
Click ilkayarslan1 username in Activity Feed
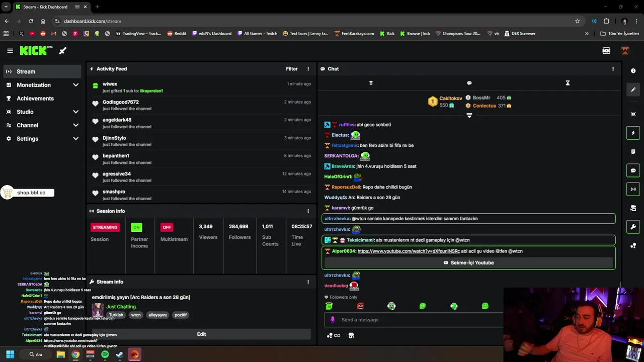click(x=151, y=91)
